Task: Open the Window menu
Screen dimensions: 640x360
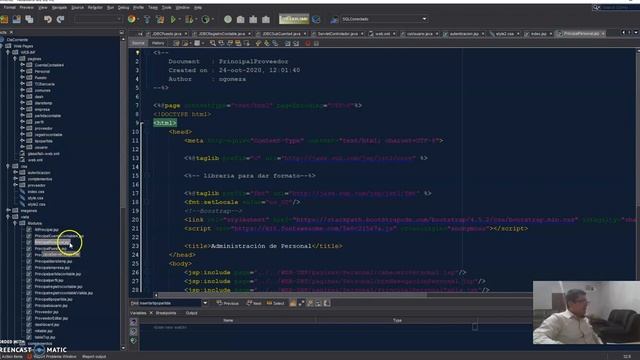Action: click(182, 7)
